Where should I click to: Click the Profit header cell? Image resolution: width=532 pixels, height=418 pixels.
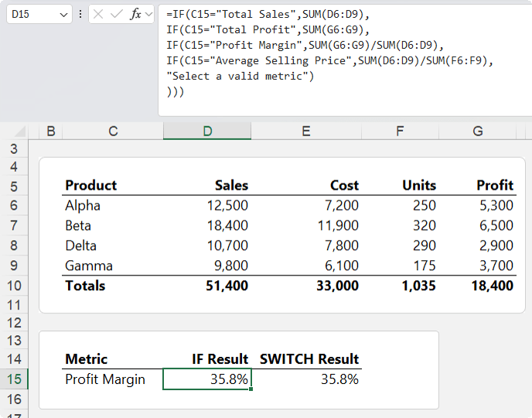tap(478, 186)
